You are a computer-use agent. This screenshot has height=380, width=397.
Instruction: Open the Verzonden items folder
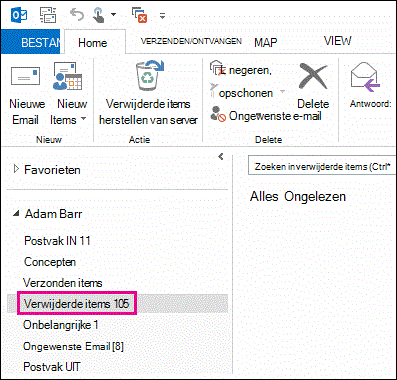(x=63, y=283)
